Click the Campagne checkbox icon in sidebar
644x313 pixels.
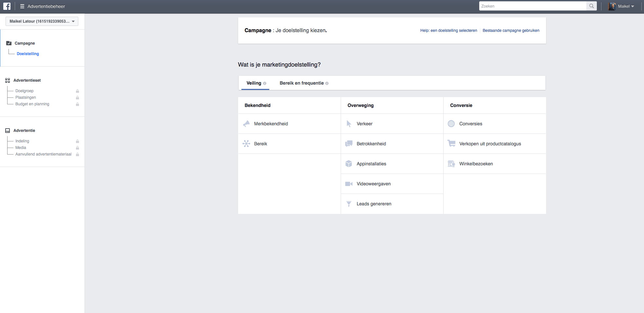point(9,43)
